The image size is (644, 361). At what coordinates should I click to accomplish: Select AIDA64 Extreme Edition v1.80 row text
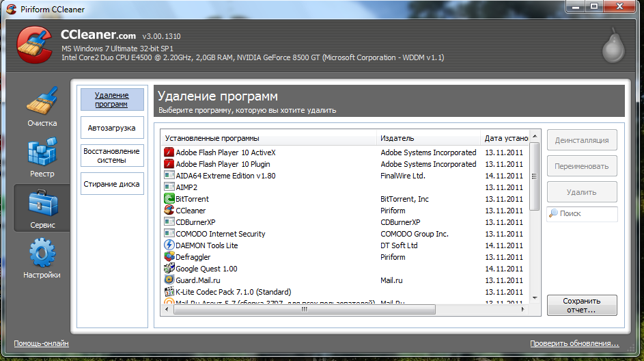[225, 176]
